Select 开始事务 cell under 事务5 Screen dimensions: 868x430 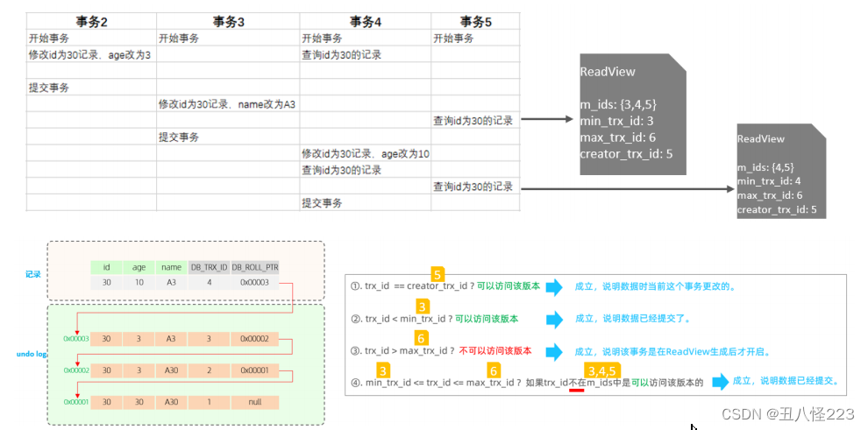[453, 39]
